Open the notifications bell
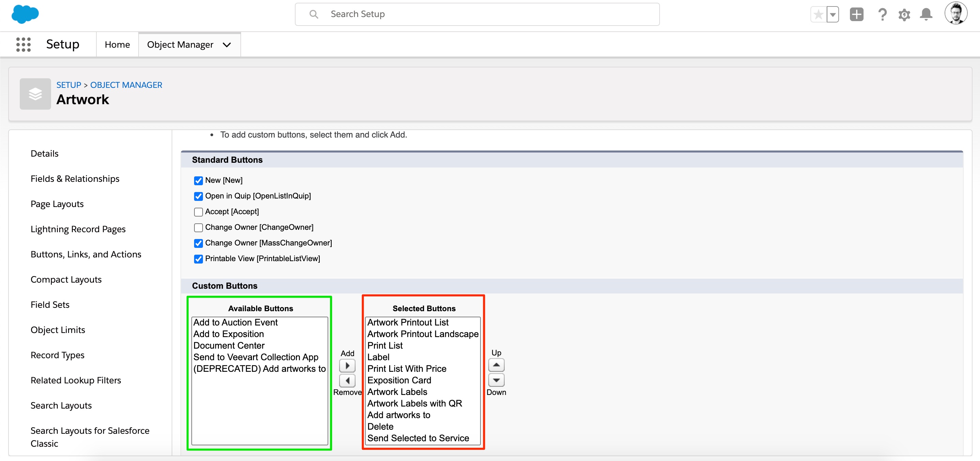Screen dimensions: 980x461 (926, 14)
